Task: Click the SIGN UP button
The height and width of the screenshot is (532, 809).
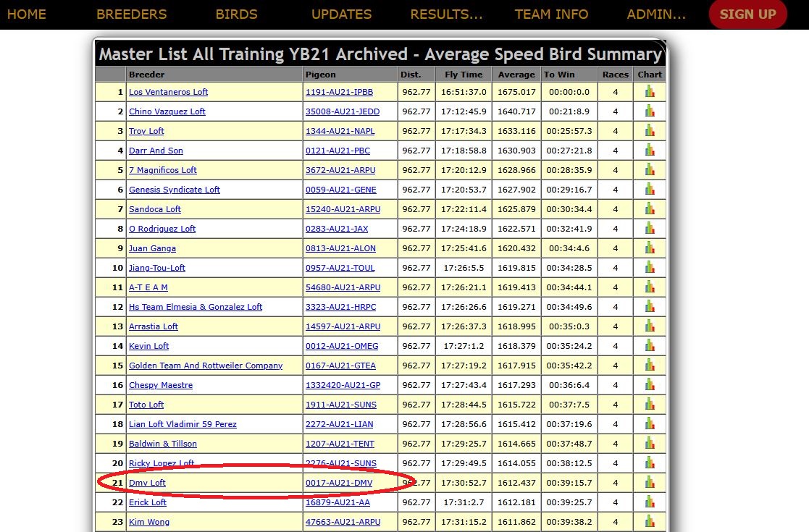Action: tap(747, 14)
